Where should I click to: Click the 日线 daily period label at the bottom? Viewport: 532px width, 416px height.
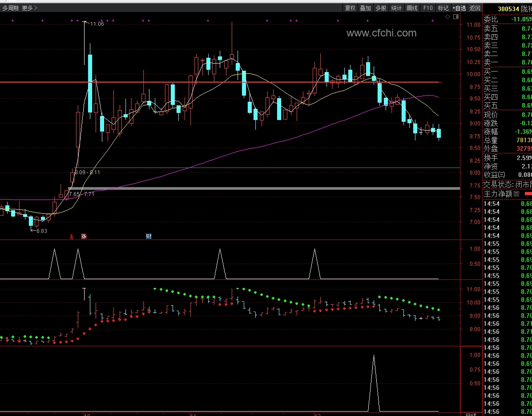471,414
